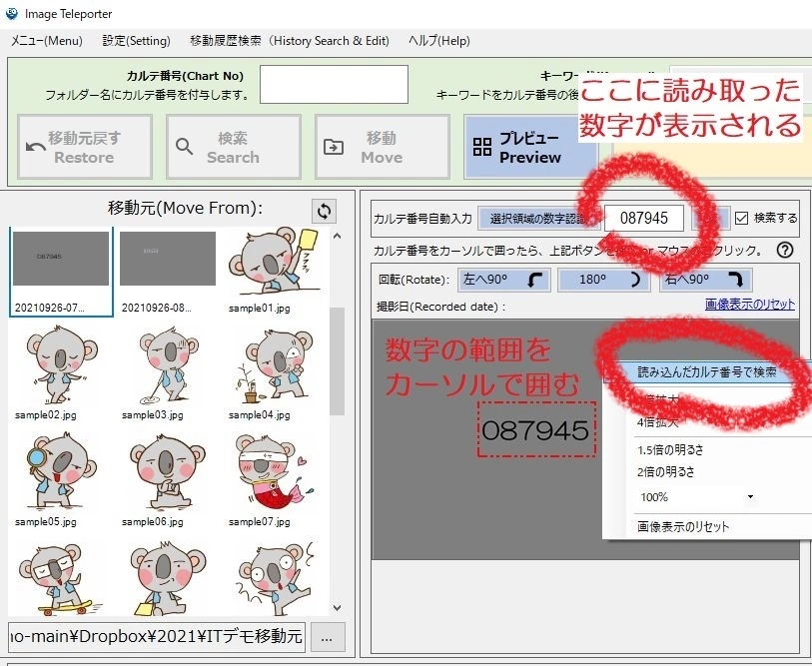The width and height of the screenshot is (812, 666).
Task: Open the メニュー(Menu) menu
Action: [x=47, y=41]
